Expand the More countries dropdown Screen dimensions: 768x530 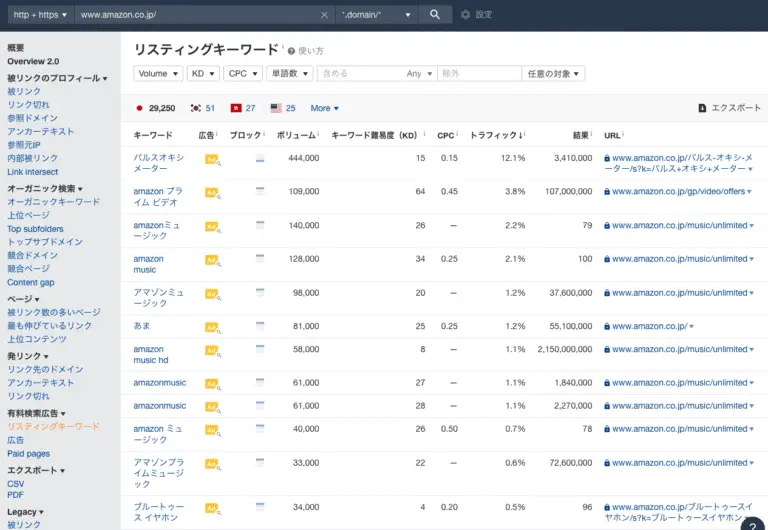click(324, 108)
